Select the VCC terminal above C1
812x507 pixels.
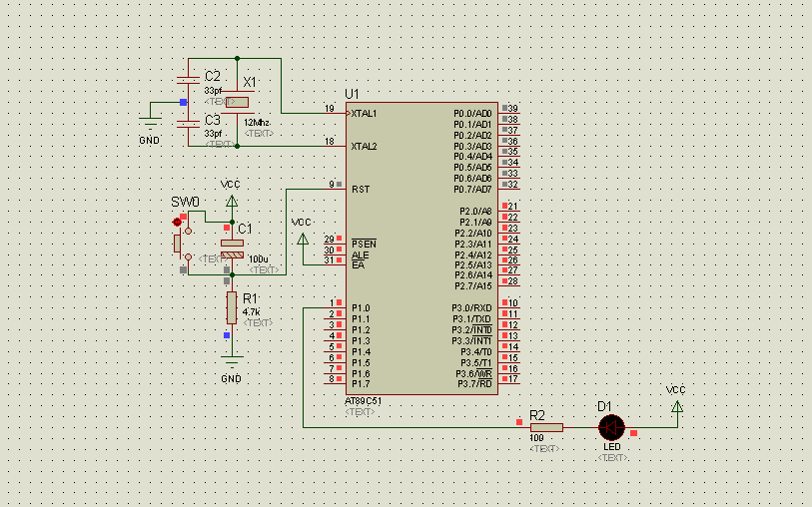(x=232, y=202)
